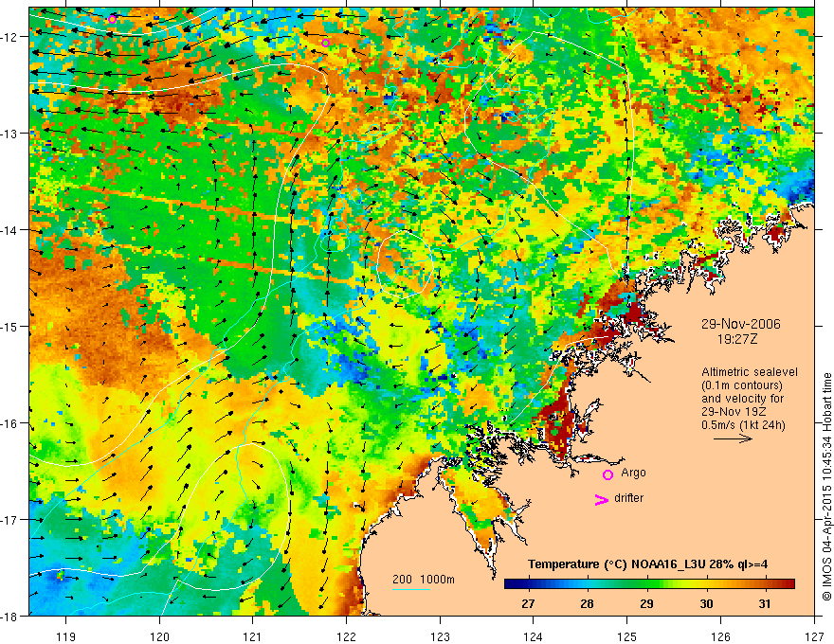This screenshot has height=644, width=834.
Task: Click the Argo float marker near 119.5 longitude
Action: [112, 20]
